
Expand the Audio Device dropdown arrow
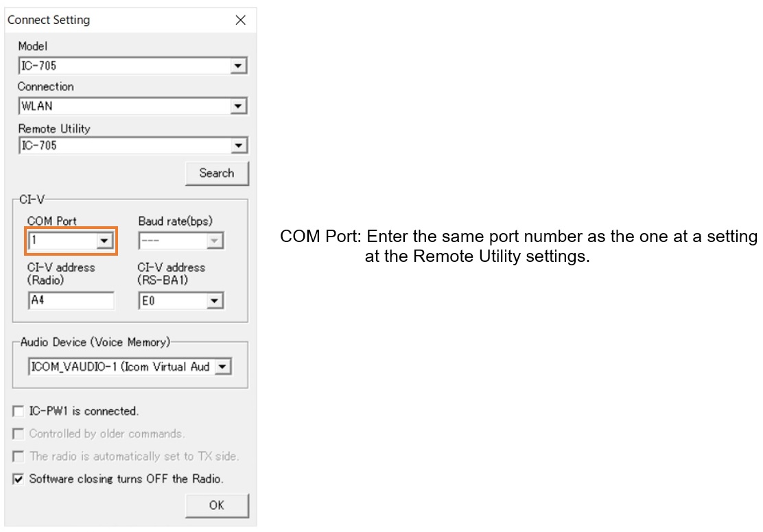coord(222,367)
